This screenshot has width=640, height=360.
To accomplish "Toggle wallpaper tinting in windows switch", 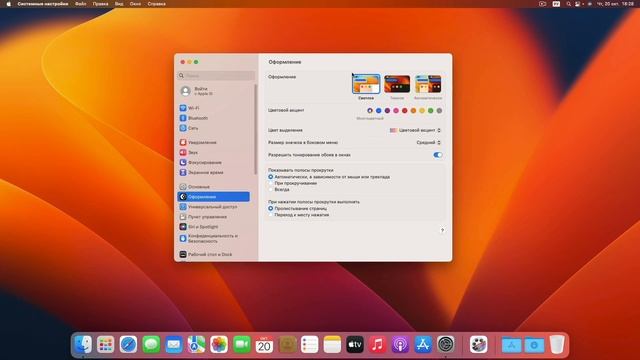I will (438, 155).
